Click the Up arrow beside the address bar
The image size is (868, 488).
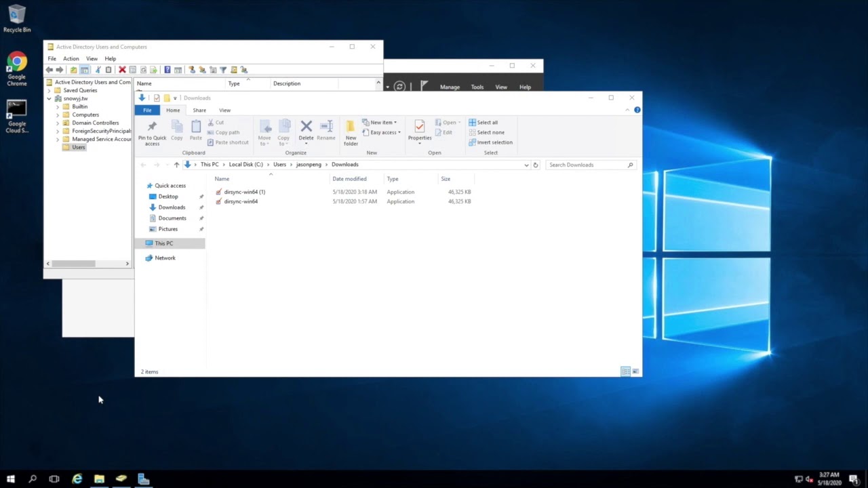(176, 165)
